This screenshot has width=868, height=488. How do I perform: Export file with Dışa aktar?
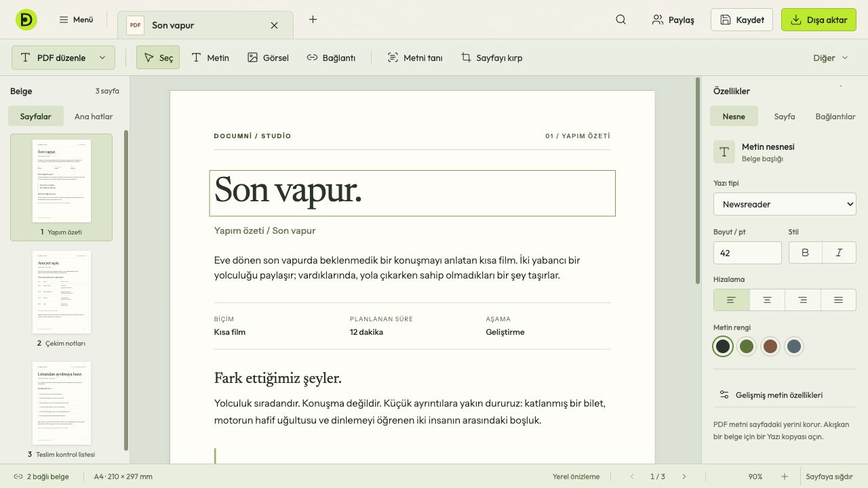(818, 20)
